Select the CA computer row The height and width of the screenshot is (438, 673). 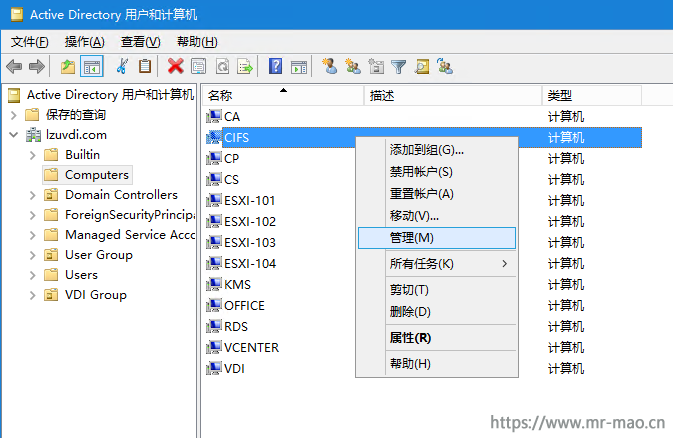point(423,116)
